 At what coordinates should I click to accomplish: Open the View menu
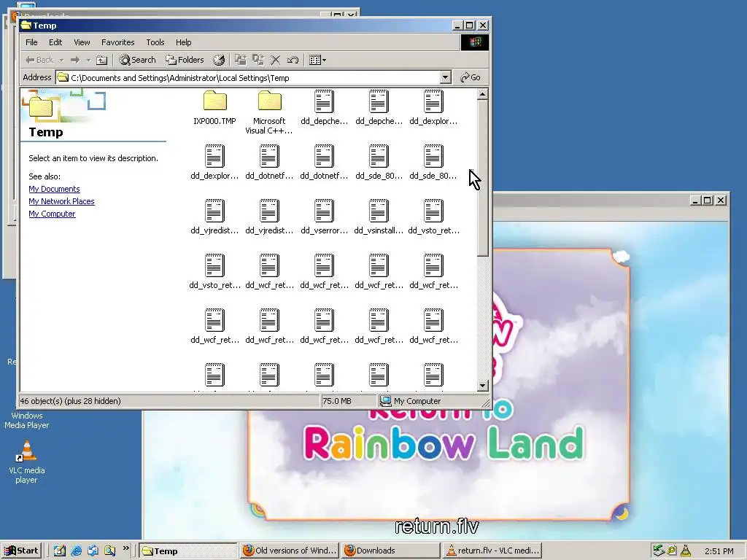pos(82,42)
